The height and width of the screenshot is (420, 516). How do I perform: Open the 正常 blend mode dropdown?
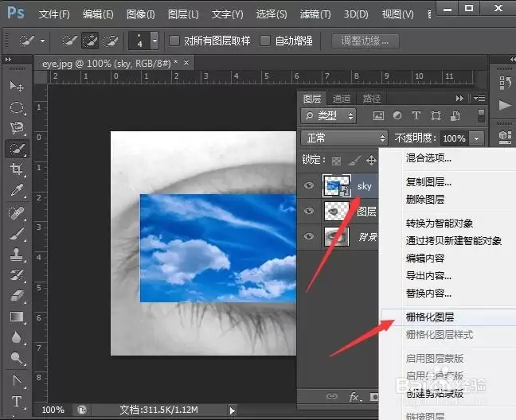pos(344,138)
